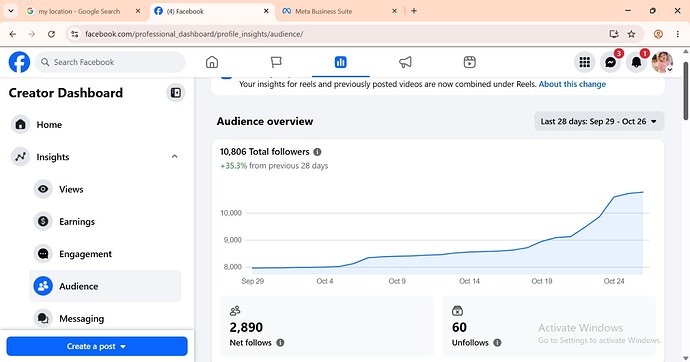
Task: Click the Sep 29 axis label on chart
Action: point(253,281)
